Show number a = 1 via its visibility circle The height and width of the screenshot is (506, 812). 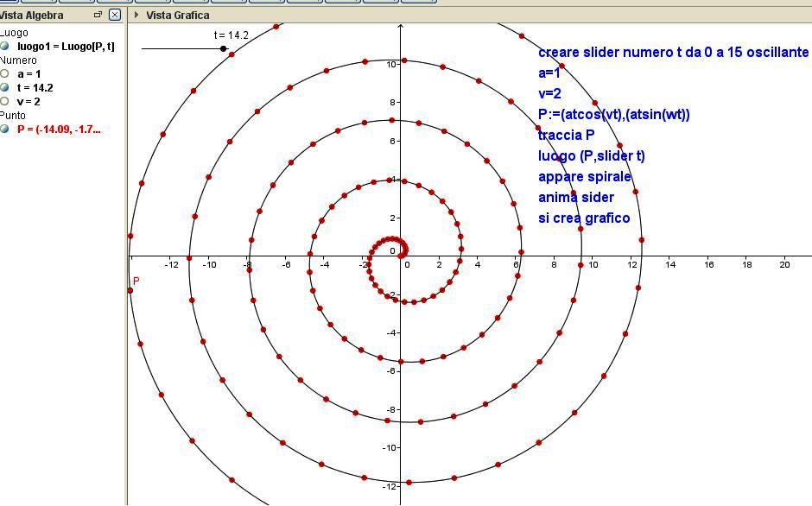(4, 73)
